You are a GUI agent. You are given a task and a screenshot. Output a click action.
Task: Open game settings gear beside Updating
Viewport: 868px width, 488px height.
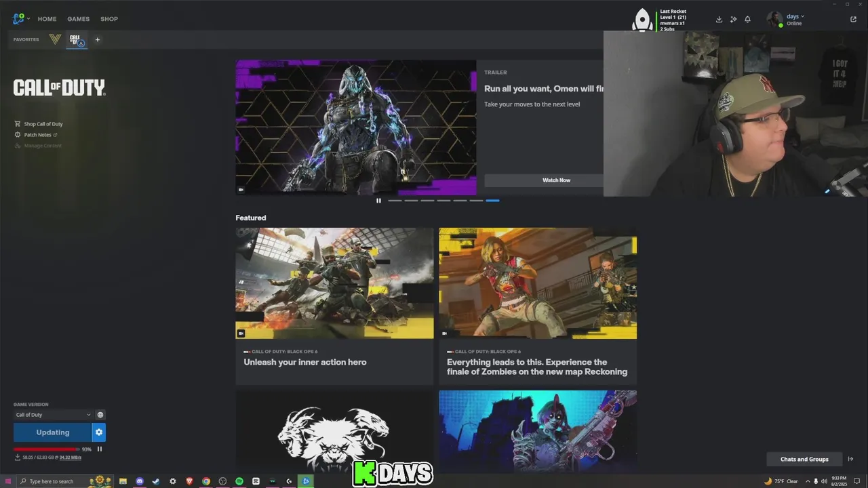click(99, 432)
